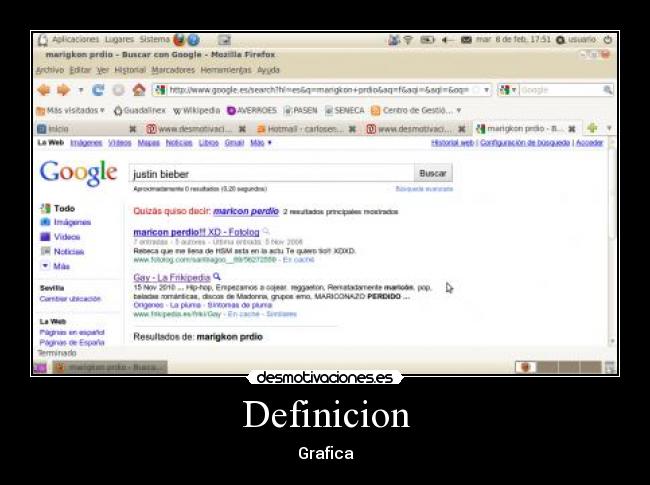Open the URL bar history dropdown
The width and height of the screenshot is (650, 485).
click(486, 90)
